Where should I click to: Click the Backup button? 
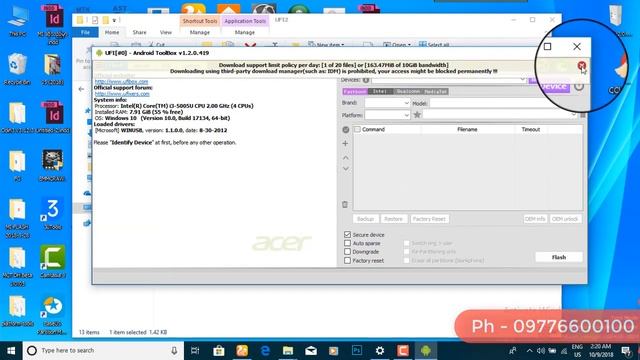point(365,219)
